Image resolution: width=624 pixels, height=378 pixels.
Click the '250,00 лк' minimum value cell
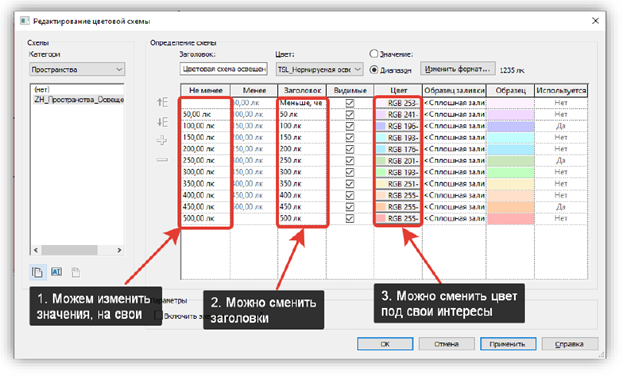205,161
